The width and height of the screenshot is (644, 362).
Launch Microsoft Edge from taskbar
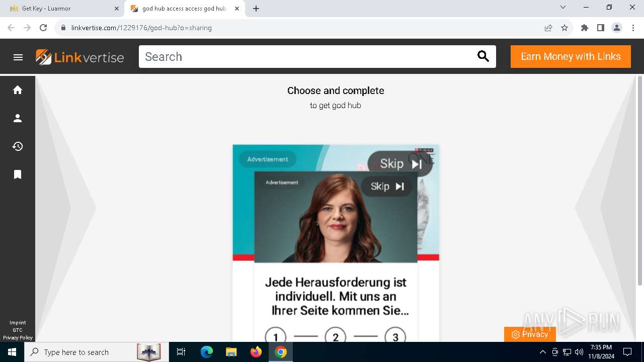(207, 352)
